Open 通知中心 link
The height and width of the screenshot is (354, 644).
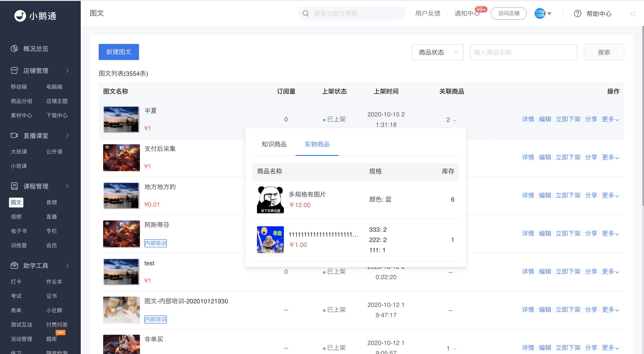(x=467, y=13)
